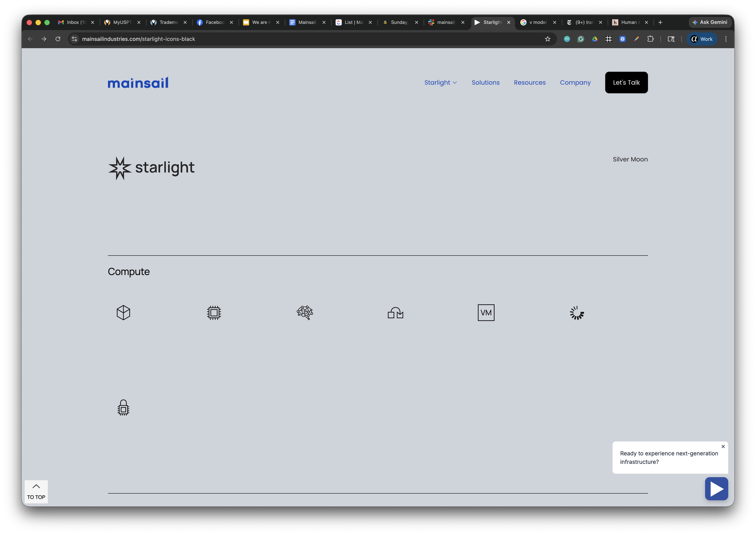Click the TO TOP button

(x=36, y=491)
